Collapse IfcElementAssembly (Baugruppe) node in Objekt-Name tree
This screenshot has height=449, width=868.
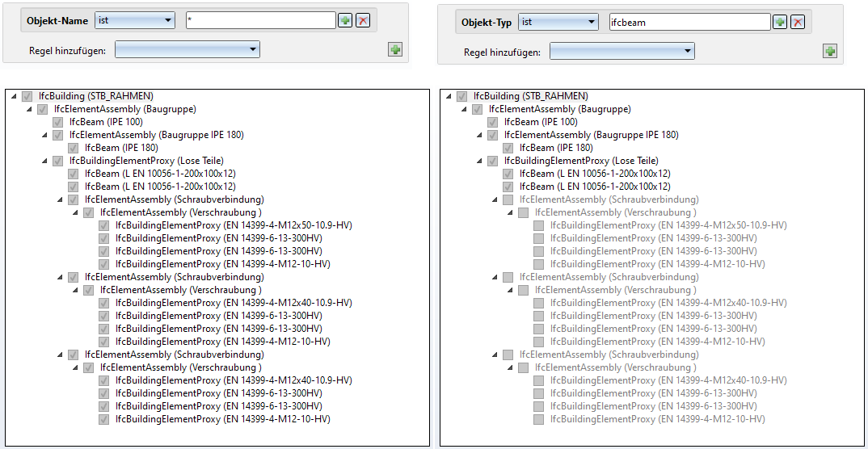pyautogui.click(x=29, y=110)
